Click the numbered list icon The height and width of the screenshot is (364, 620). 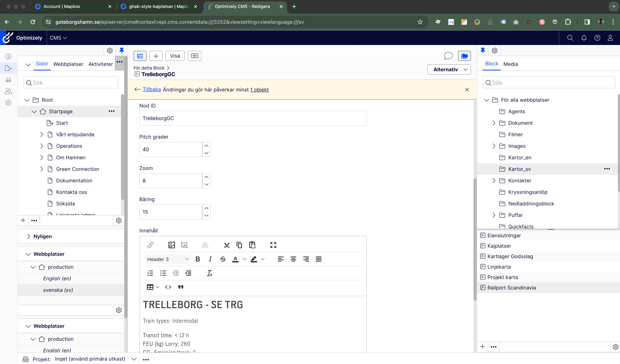click(150, 273)
